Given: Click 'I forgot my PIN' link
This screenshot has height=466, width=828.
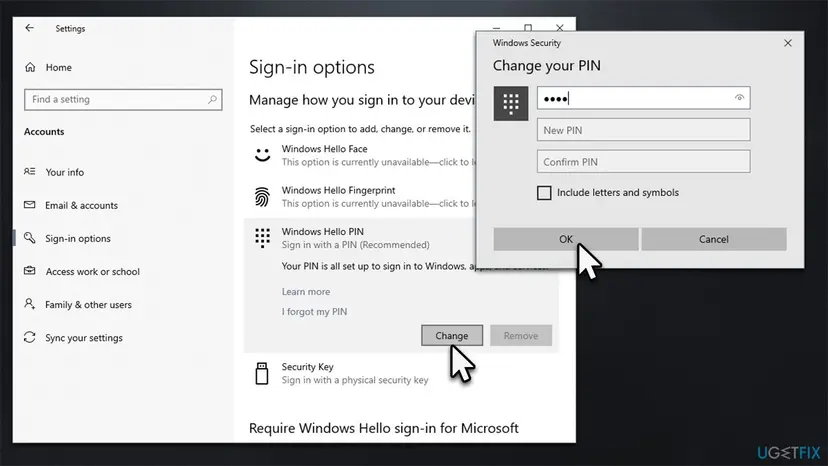Looking at the screenshot, I should pyautogui.click(x=314, y=312).
